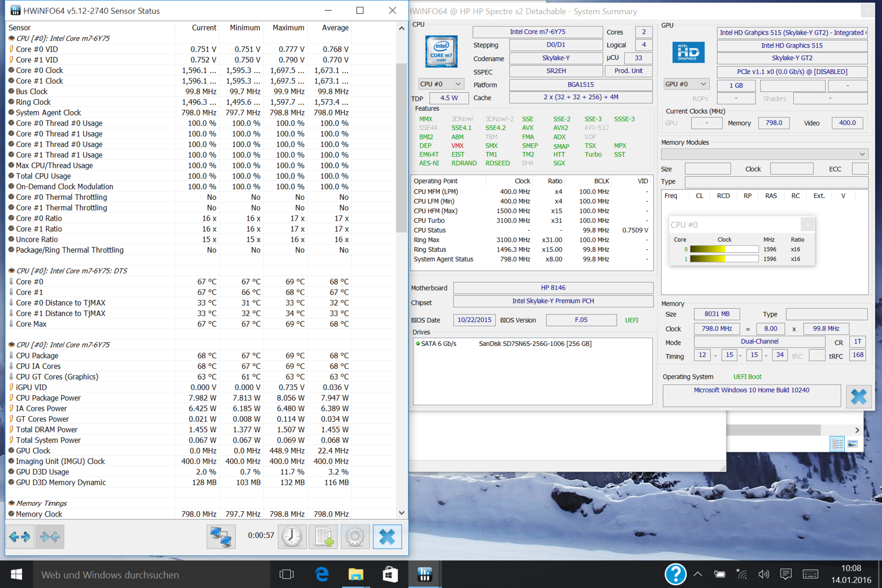
Task: Click the BIOS Date field
Action: (x=474, y=320)
